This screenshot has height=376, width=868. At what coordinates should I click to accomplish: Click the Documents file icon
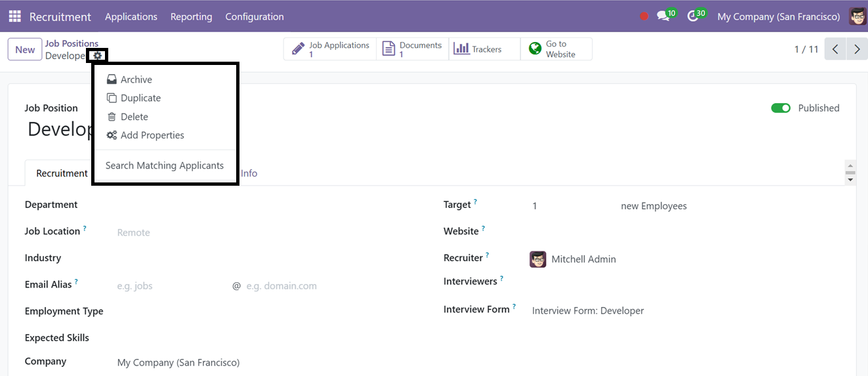pos(389,49)
